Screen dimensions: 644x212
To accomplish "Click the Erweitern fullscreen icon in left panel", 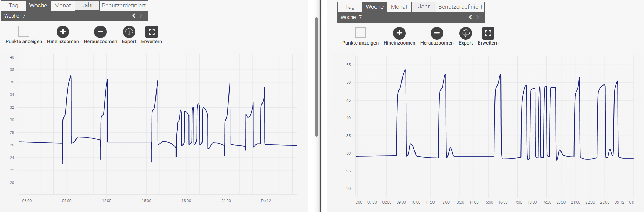I will pyautogui.click(x=152, y=32).
